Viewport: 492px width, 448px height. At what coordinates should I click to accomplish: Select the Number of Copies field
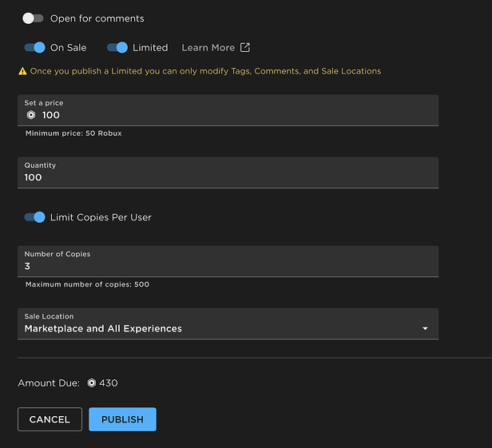pyautogui.click(x=228, y=266)
